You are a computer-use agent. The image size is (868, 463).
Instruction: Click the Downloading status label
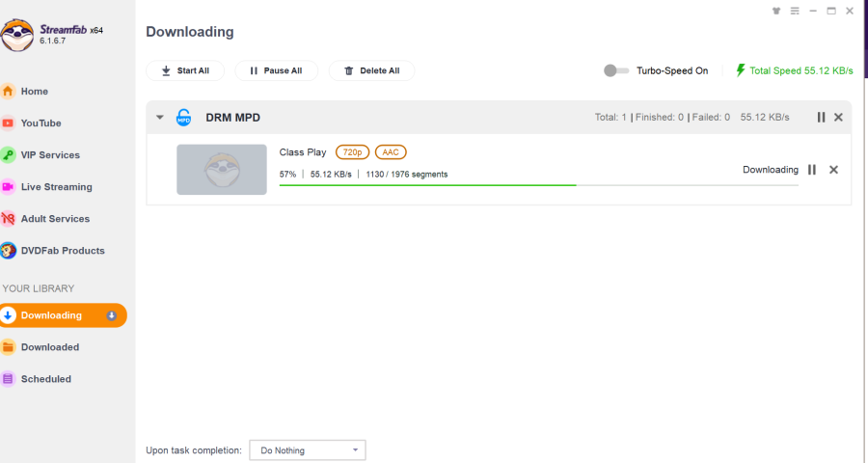[x=770, y=170]
